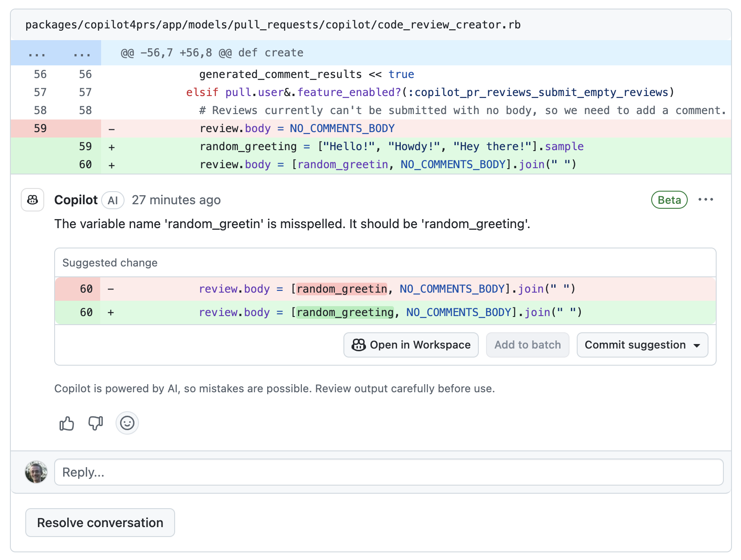Click the 27 minutes ago timestamp
Screen dimensions: 741x560
pyautogui.click(x=176, y=200)
